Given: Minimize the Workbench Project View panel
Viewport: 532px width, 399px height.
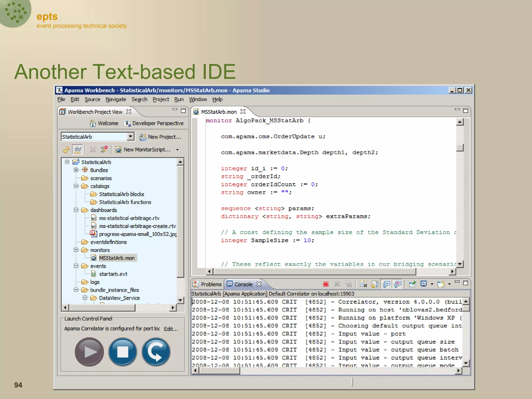Looking at the screenshot, I should 175,110.
